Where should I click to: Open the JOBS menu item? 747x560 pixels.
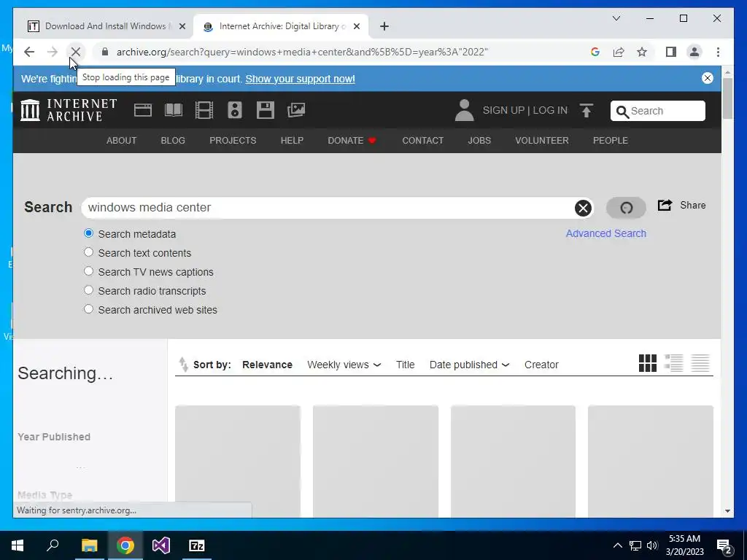point(479,141)
